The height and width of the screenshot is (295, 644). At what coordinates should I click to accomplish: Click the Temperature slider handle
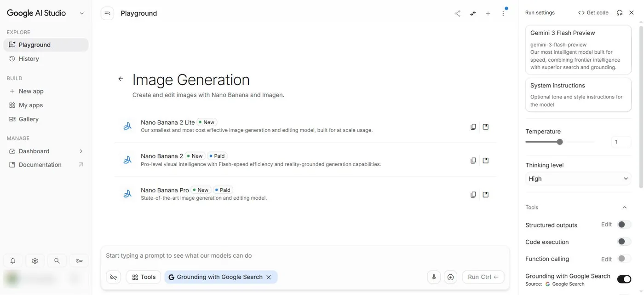(560, 142)
